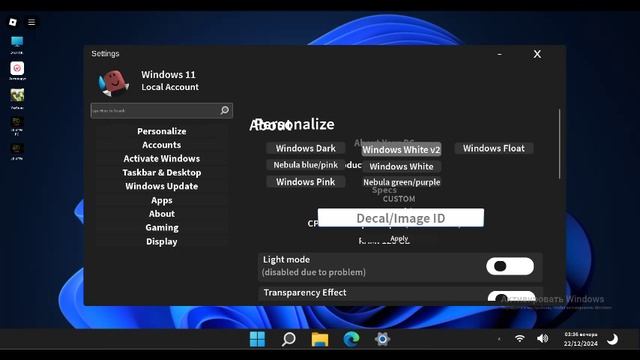Click the moon night mode icon

coord(612,339)
